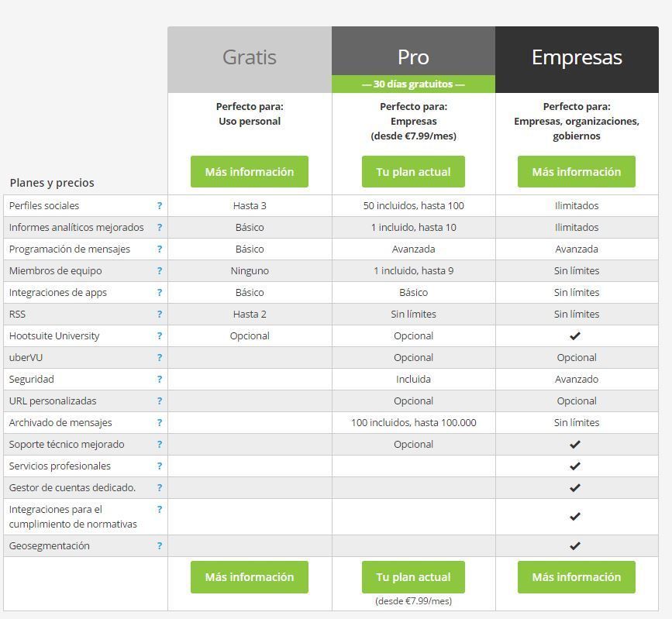Click the Tu plan actual button
The image size is (672, 619).
click(413, 171)
